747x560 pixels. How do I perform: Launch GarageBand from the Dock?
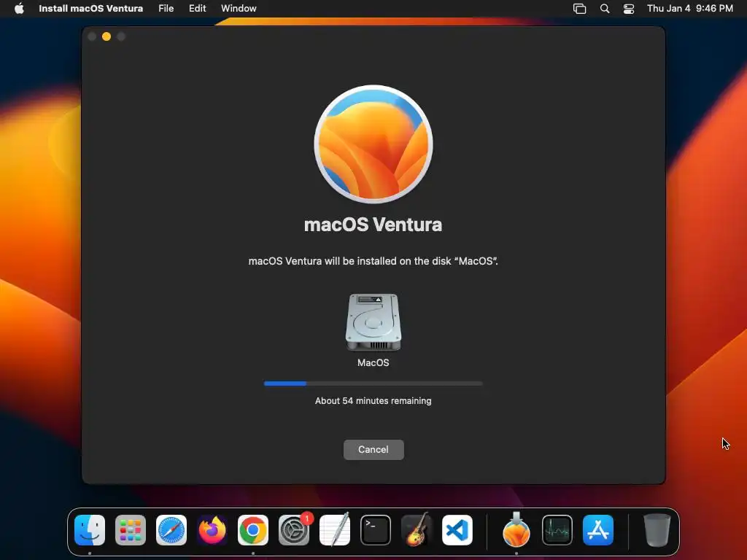pos(417,529)
